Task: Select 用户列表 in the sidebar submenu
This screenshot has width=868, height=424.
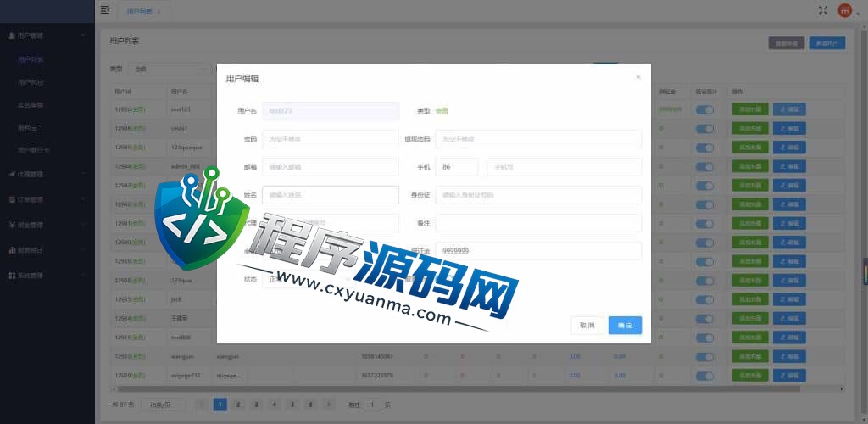Action: click(31, 59)
